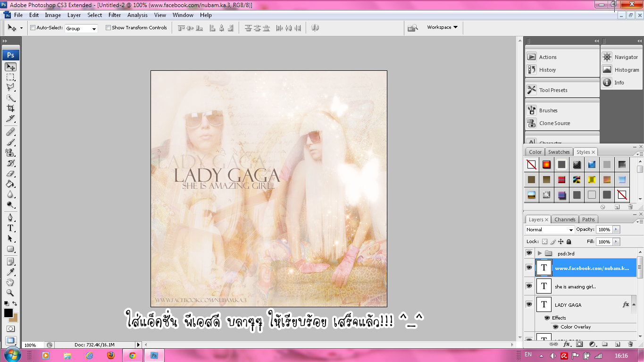Open the Workspace dropdown

tap(442, 27)
